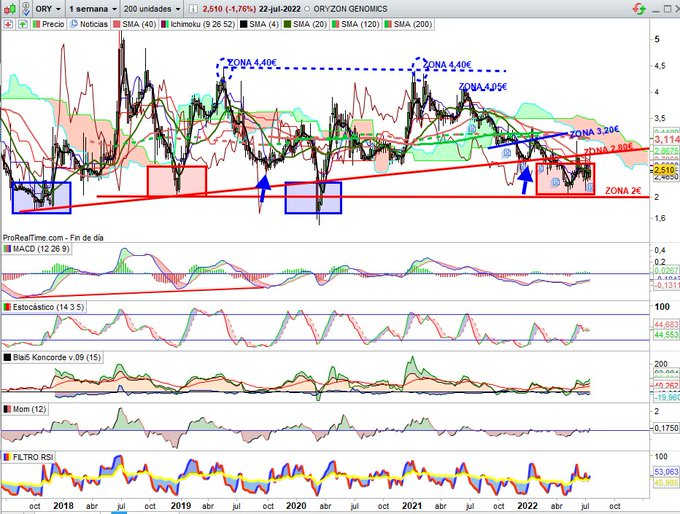Screen dimensions: 680x514
Task: Click the 22-jul-2022 date in header
Action: [x=280, y=9]
